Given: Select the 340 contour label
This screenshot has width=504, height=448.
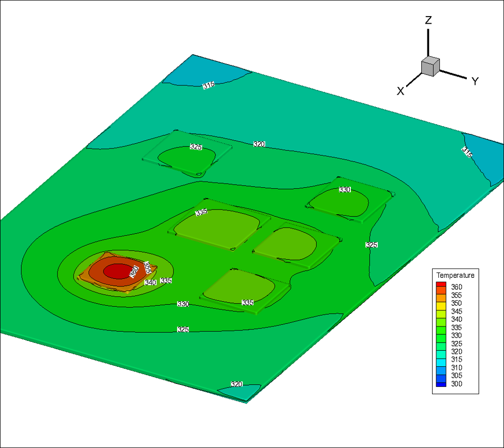Looking at the screenshot, I should pyautogui.click(x=150, y=282).
